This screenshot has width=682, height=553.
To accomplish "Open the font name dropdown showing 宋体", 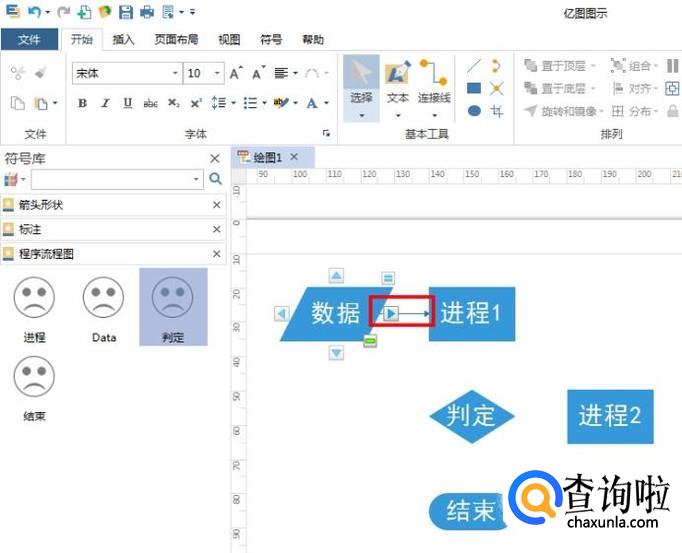I will point(175,73).
